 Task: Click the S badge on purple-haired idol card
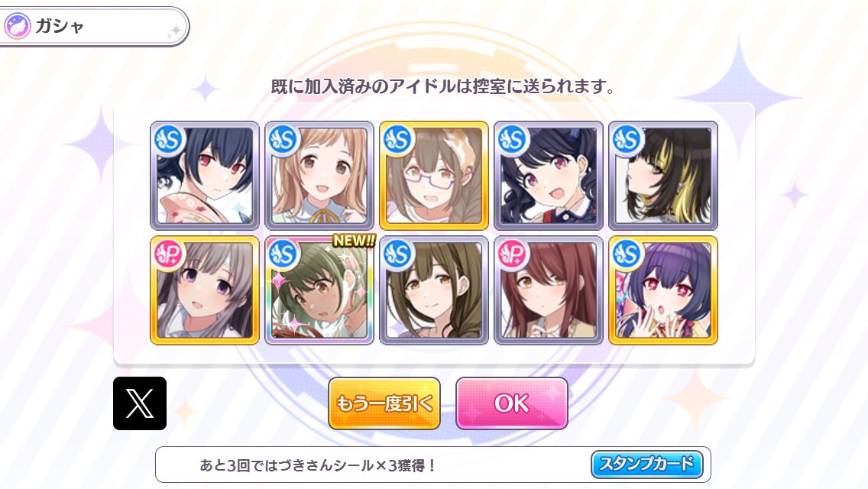click(x=627, y=254)
